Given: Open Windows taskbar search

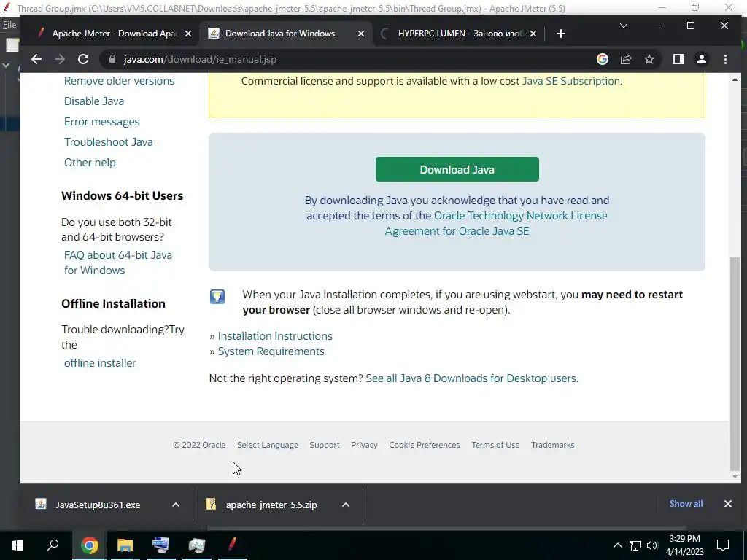Looking at the screenshot, I should (53, 545).
